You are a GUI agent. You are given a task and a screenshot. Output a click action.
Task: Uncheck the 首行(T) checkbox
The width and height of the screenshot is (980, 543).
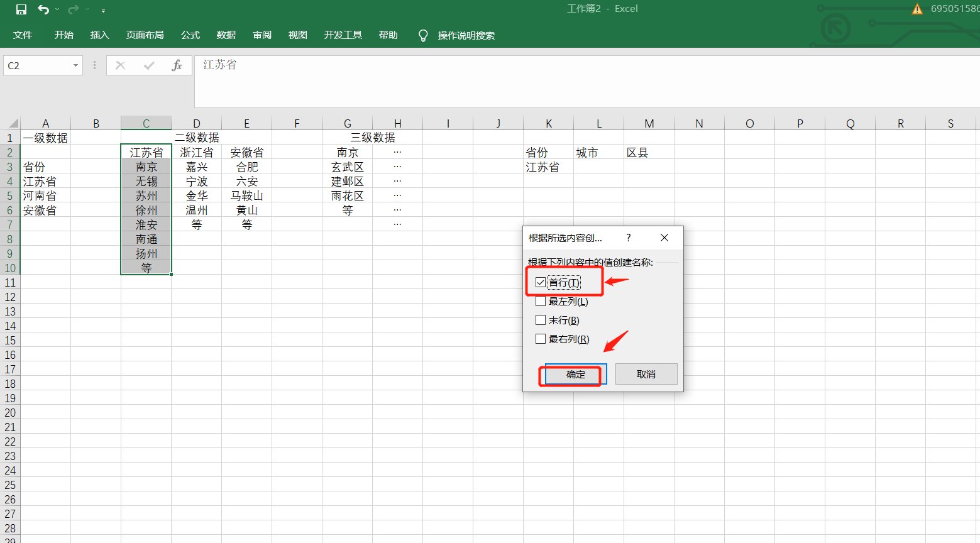[x=541, y=282]
